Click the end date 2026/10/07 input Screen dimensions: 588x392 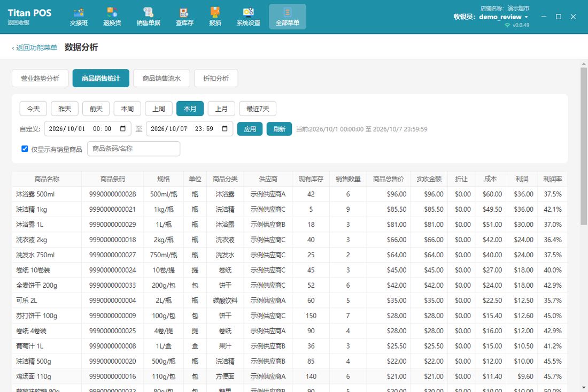coord(189,129)
